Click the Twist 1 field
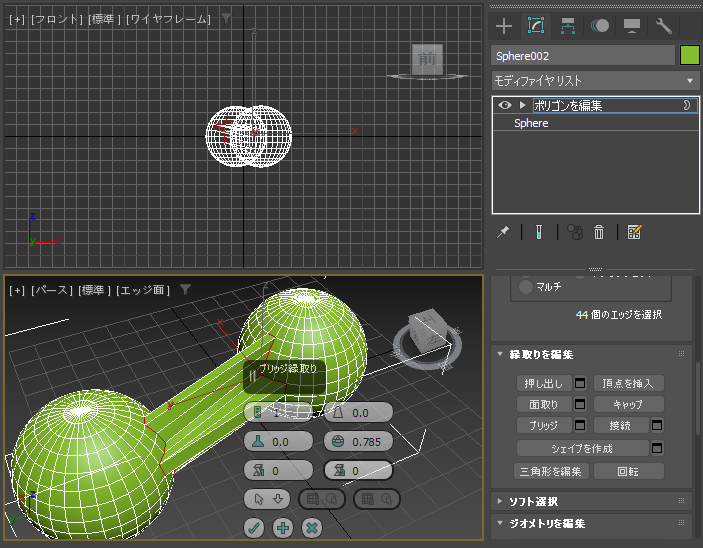The width and height of the screenshot is (703, 548). tap(278, 471)
